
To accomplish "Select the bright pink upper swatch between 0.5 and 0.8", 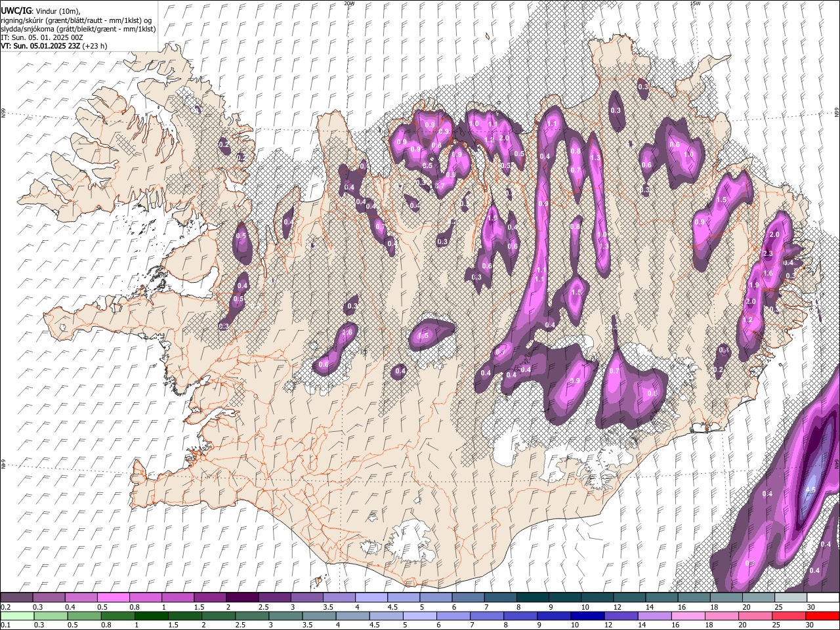I will pos(113,598).
